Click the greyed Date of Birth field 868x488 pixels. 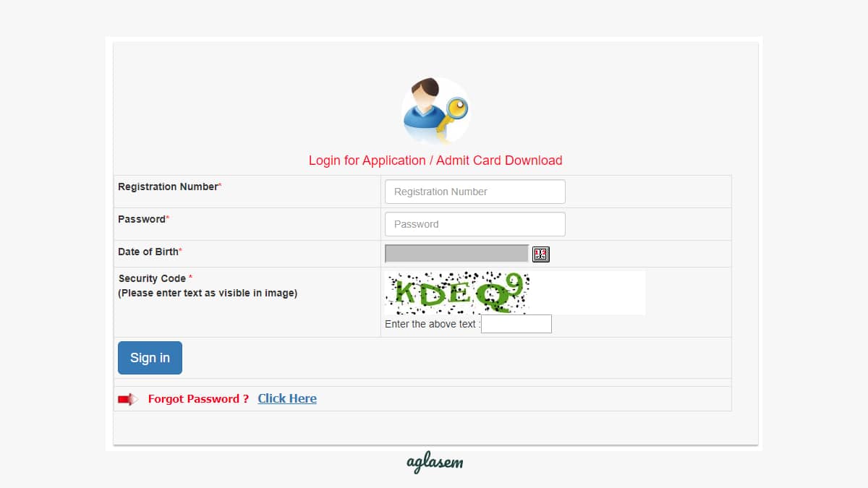(x=456, y=254)
